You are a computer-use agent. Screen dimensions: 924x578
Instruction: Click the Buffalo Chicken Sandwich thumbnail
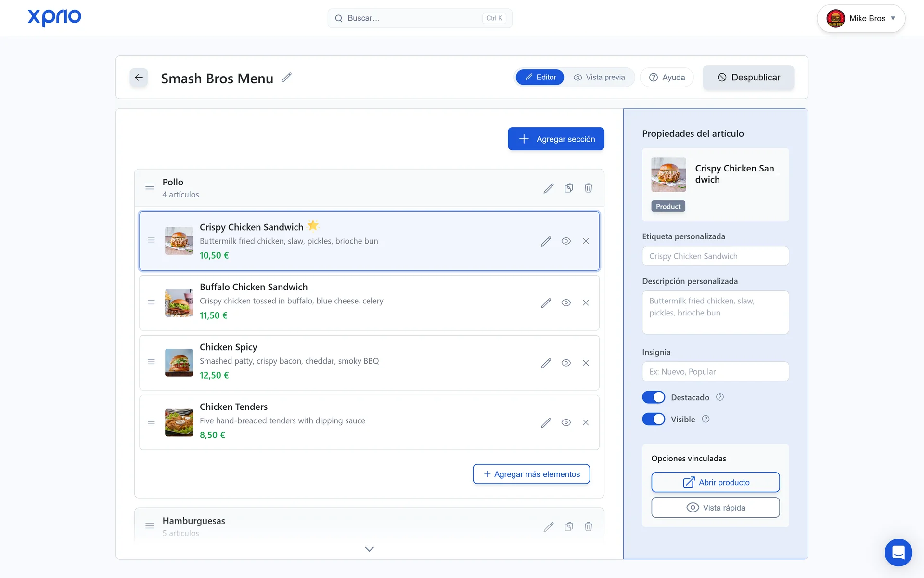179,302
